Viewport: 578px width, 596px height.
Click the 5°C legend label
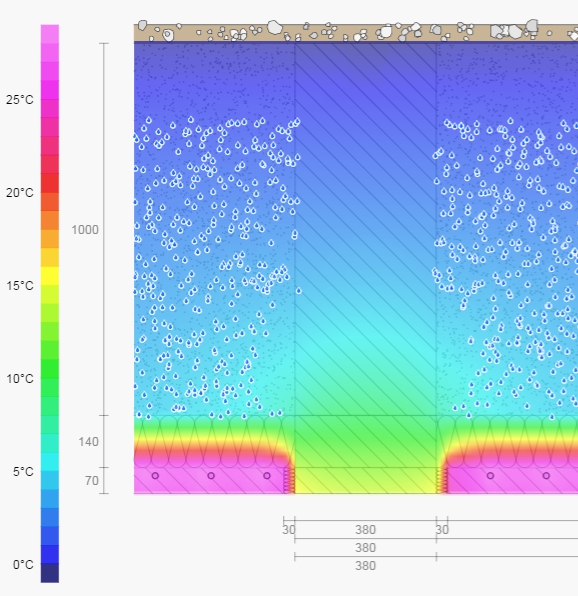(x=23, y=472)
